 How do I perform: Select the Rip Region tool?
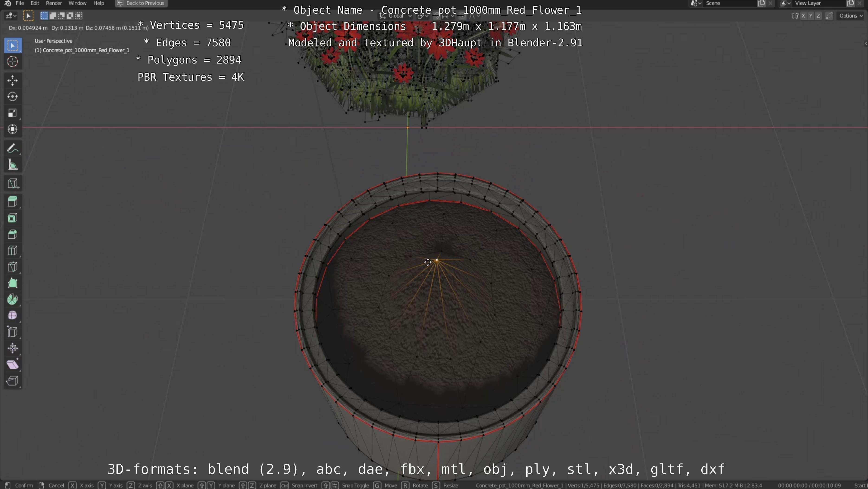click(13, 381)
